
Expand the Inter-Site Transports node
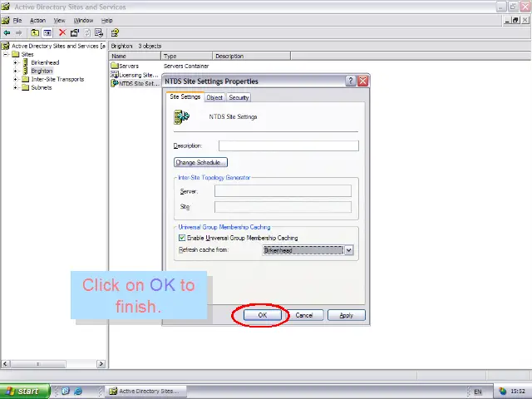(15, 79)
